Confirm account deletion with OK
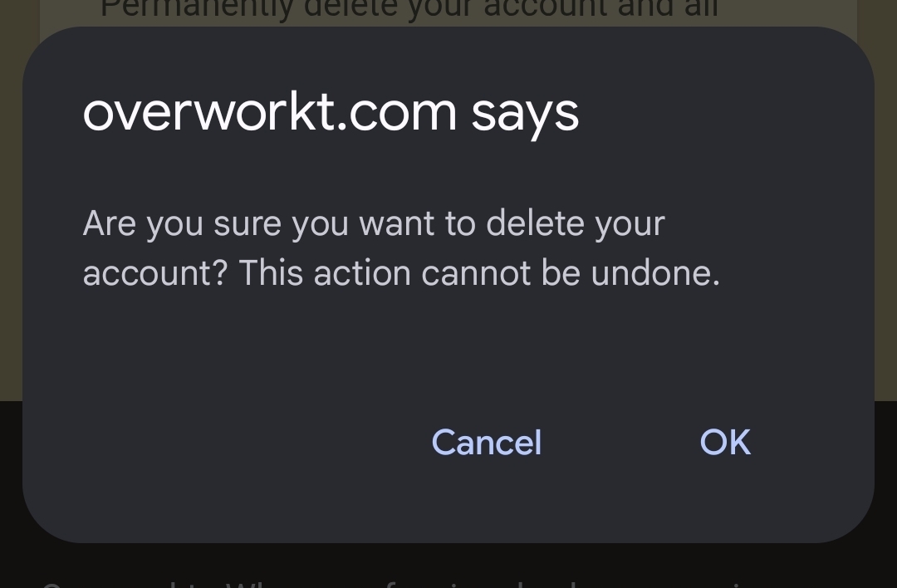Viewport: 897px width, 588px height. pos(725,443)
